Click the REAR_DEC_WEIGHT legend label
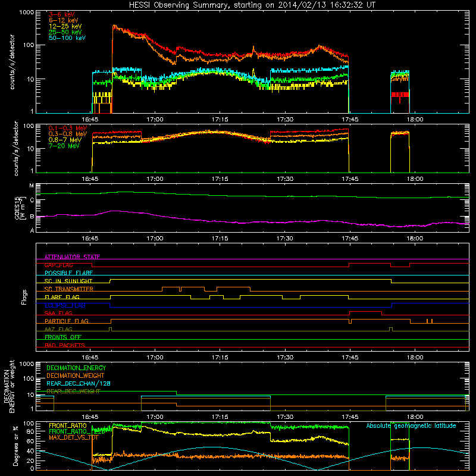 [x=73, y=392]
